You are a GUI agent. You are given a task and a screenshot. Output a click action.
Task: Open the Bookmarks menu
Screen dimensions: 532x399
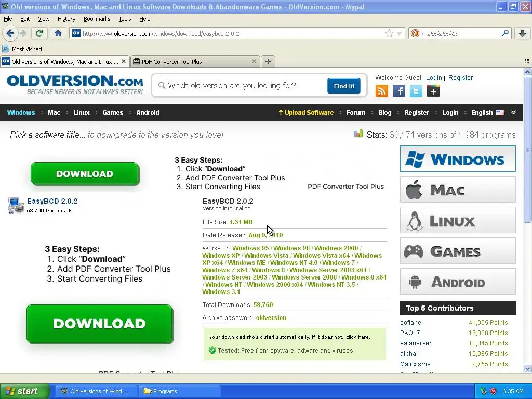click(x=97, y=19)
